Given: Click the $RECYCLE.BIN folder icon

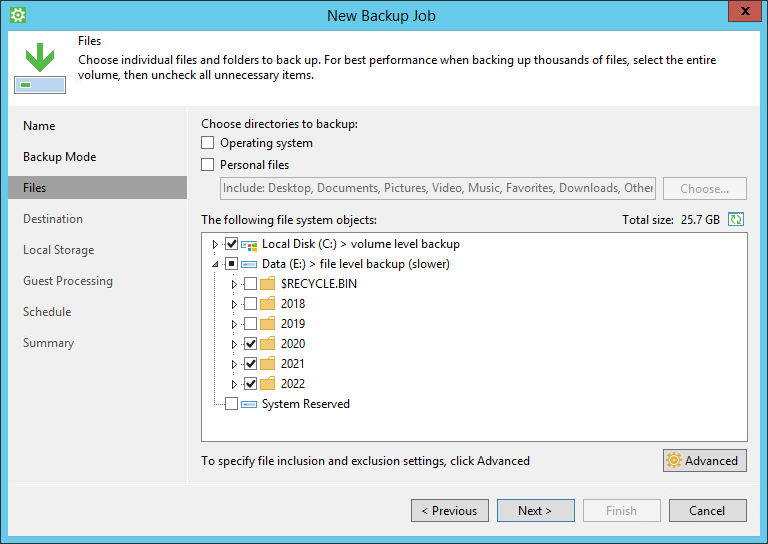Looking at the screenshot, I should 267,284.
